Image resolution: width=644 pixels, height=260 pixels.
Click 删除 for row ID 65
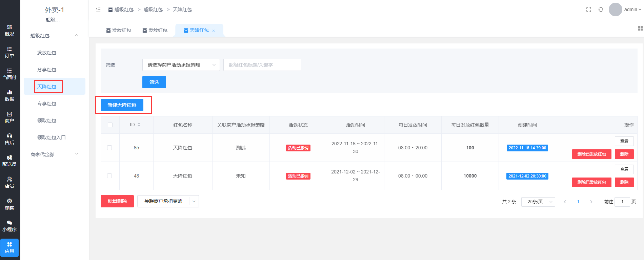click(x=624, y=154)
